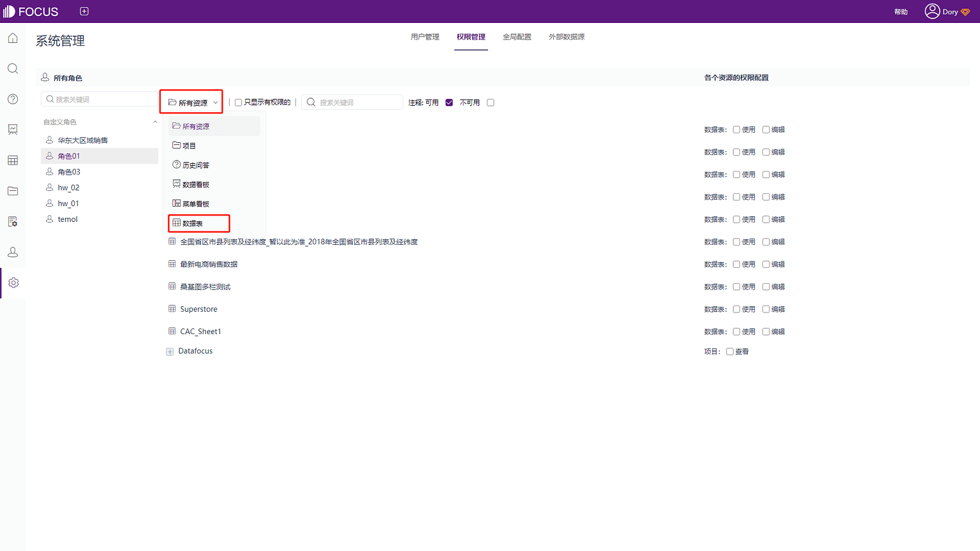
Task: Expand the Datafocus project node
Action: click(x=170, y=352)
